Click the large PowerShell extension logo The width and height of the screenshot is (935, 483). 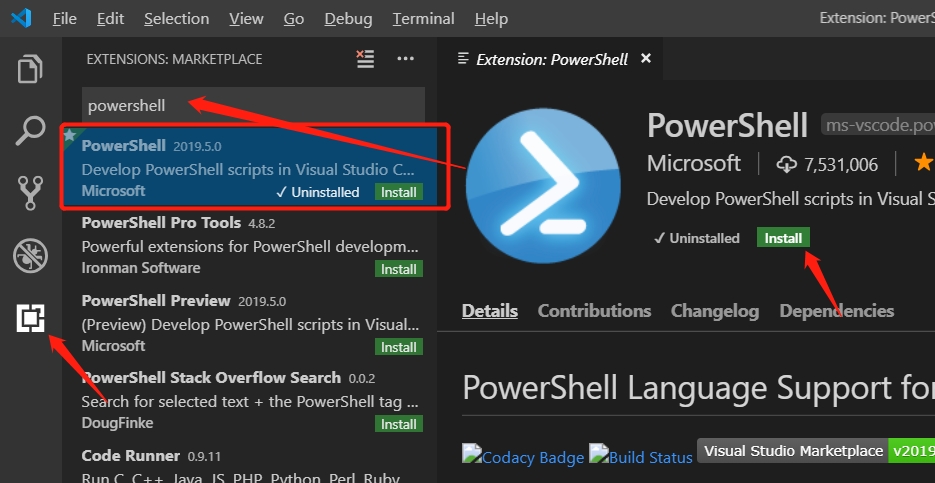543,187
